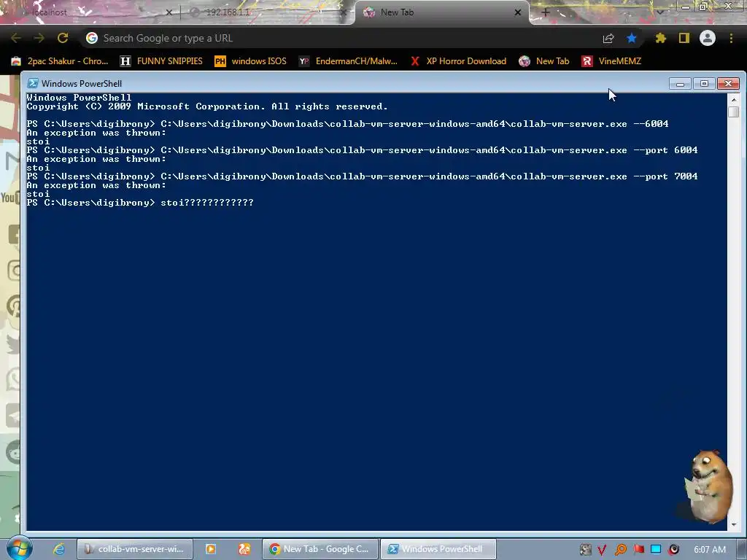Switch to the localhost tab
747x560 pixels.
coord(90,12)
